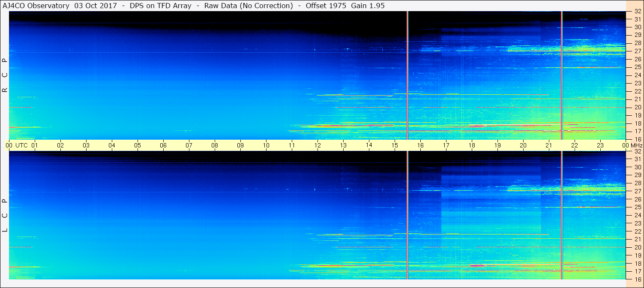Click the 04 hour tick on time axis
The image size is (644, 288).
(x=112, y=145)
